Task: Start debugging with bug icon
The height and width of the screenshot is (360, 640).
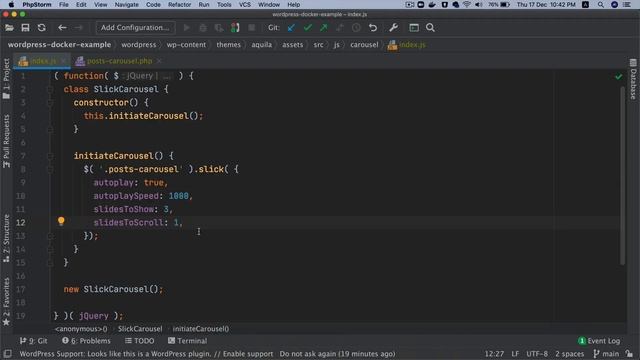Action: (203, 28)
